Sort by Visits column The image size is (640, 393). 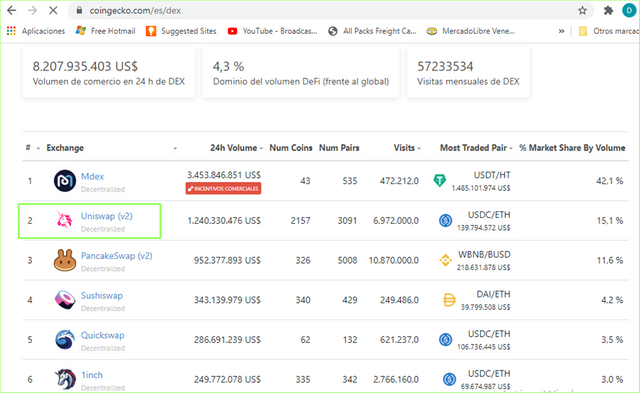point(407,148)
